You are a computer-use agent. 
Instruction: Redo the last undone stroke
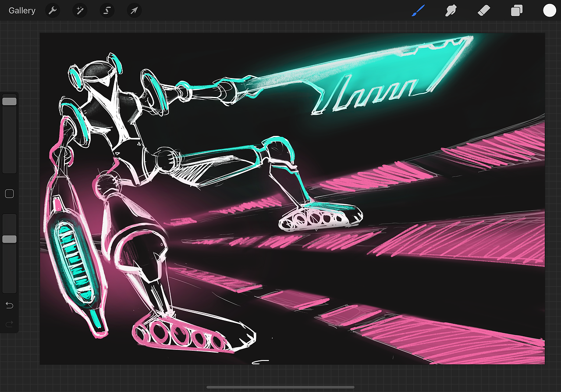point(9,324)
